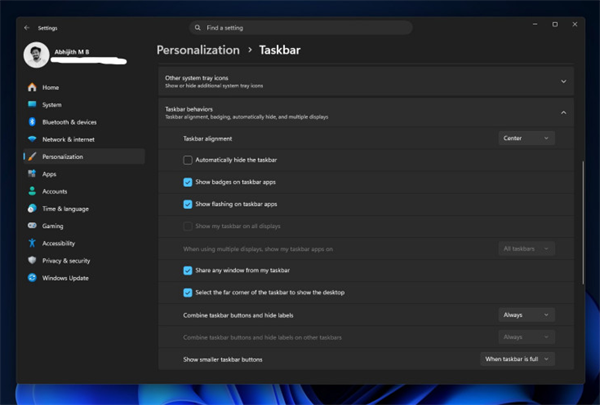Click the Apps icon in sidebar
The height and width of the screenshot is (405, 600).
tap(32, 174)
